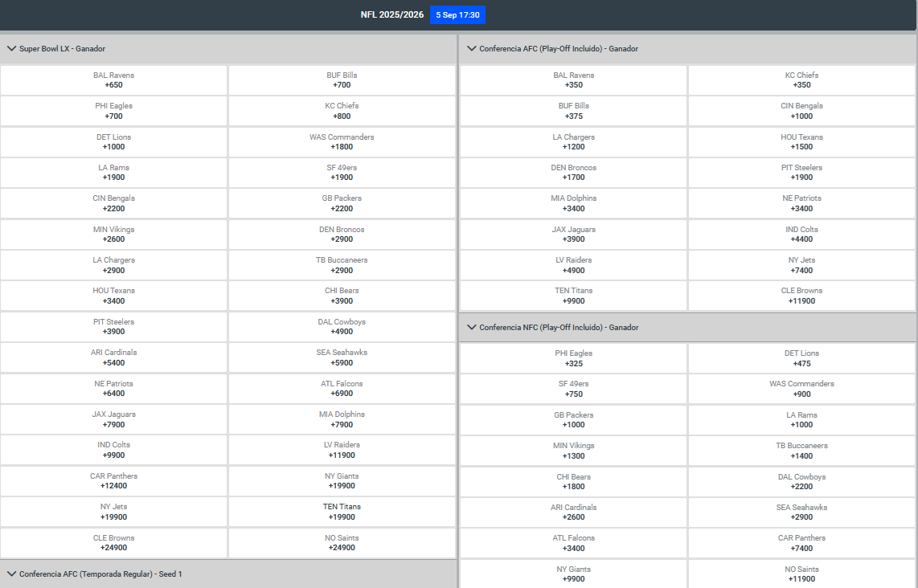Select NY Jets at +19900
918x588 pixels.
click(x=113, y=512)
